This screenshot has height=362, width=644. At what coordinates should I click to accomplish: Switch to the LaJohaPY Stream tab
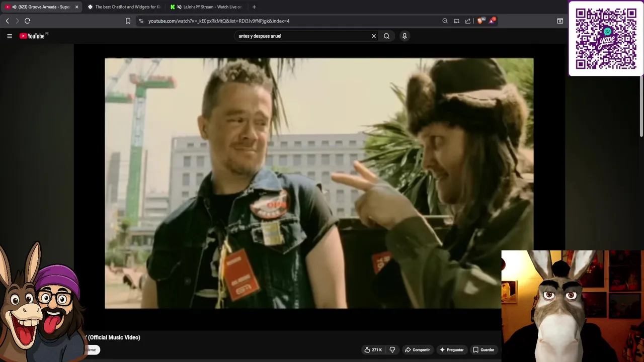tap(206, 7)
